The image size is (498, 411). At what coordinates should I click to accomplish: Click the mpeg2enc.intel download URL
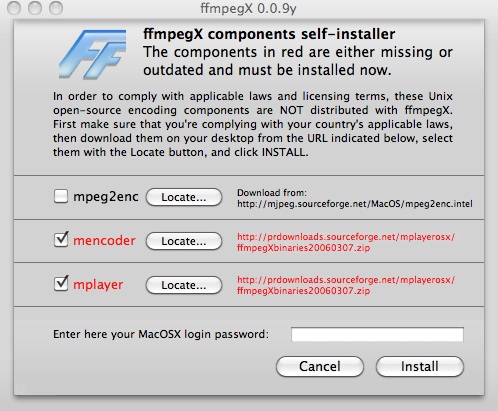point(355,204)
